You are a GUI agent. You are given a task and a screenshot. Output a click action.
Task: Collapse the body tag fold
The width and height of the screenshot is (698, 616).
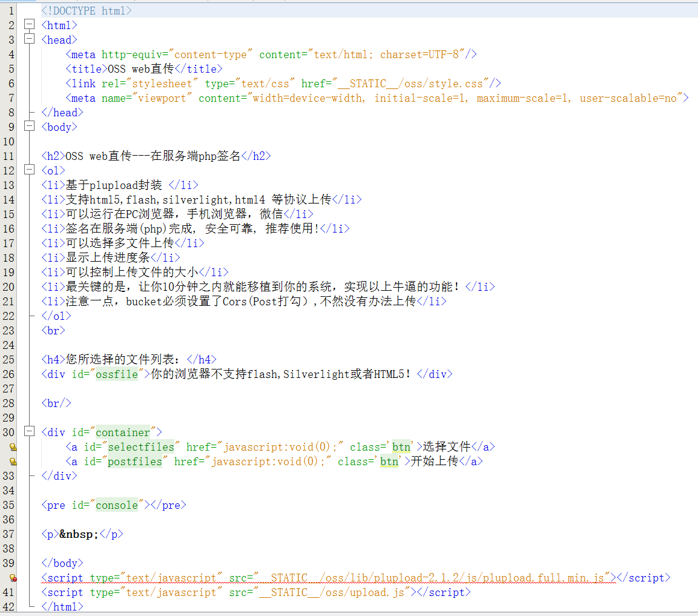28,127
